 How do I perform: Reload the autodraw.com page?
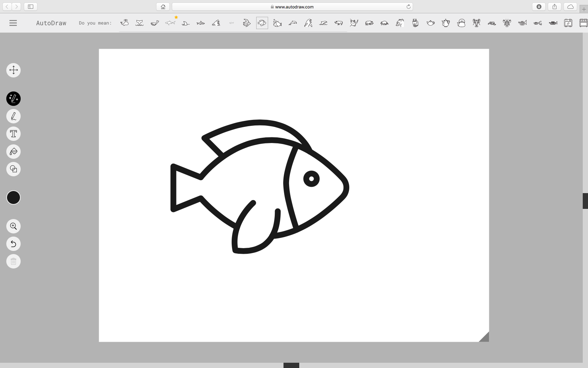pyautogui.click(x=408, y=6)
